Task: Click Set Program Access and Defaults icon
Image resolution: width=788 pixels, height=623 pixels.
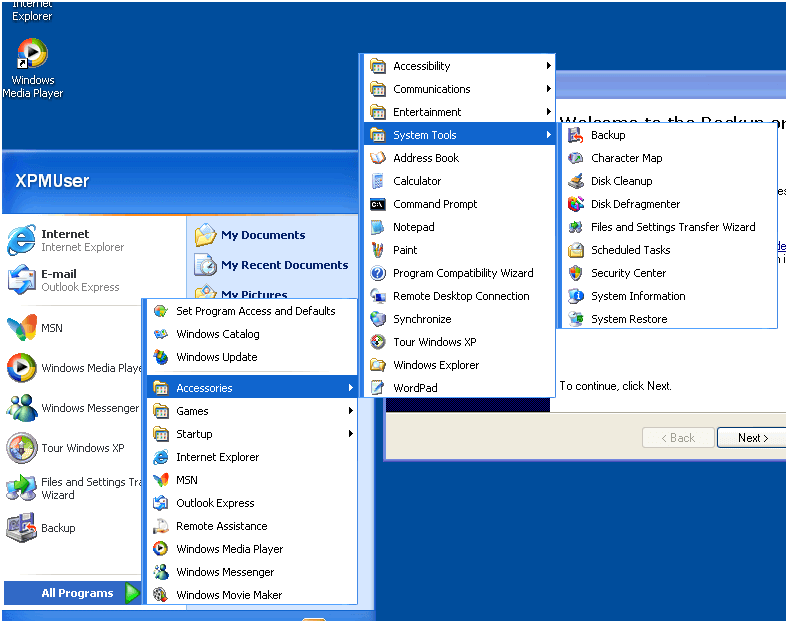Action: pyautogui.click(x=161, y=311)
